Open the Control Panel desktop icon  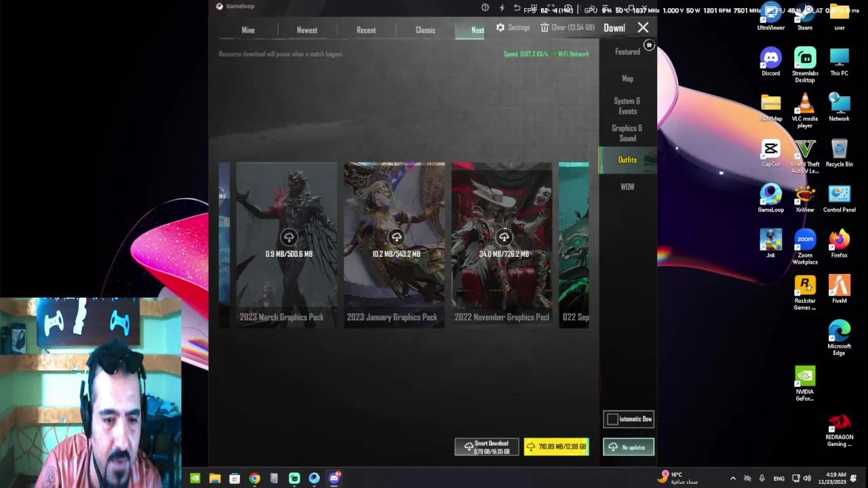839,199
